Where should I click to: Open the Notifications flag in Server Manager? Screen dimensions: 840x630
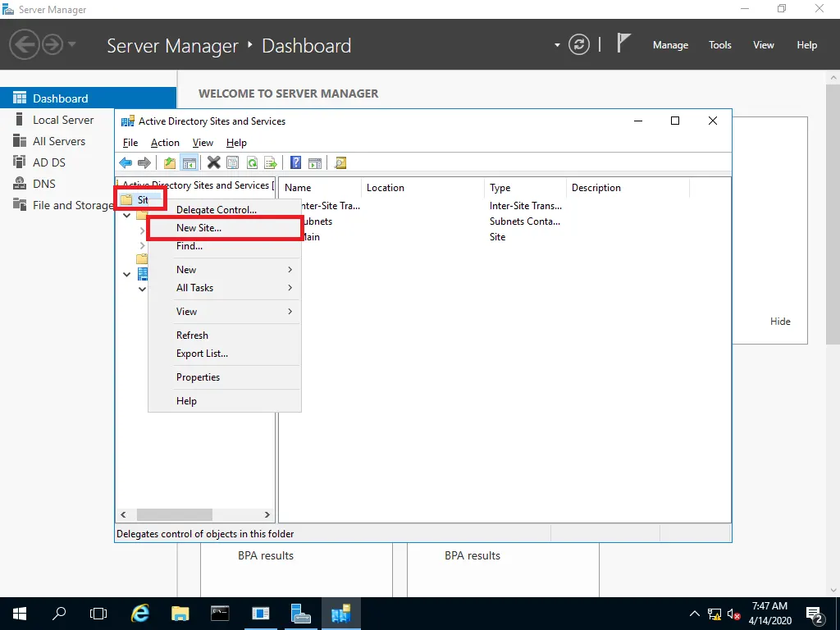click(623, 43)
